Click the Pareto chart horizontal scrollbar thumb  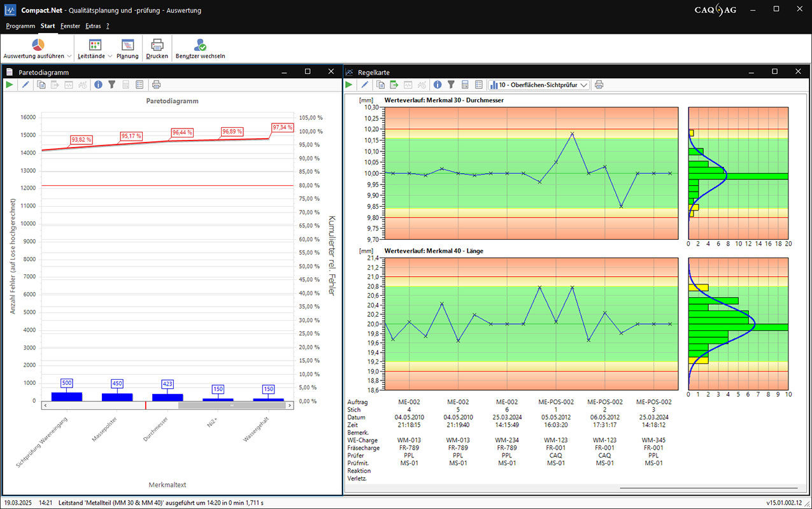point(232,405)
